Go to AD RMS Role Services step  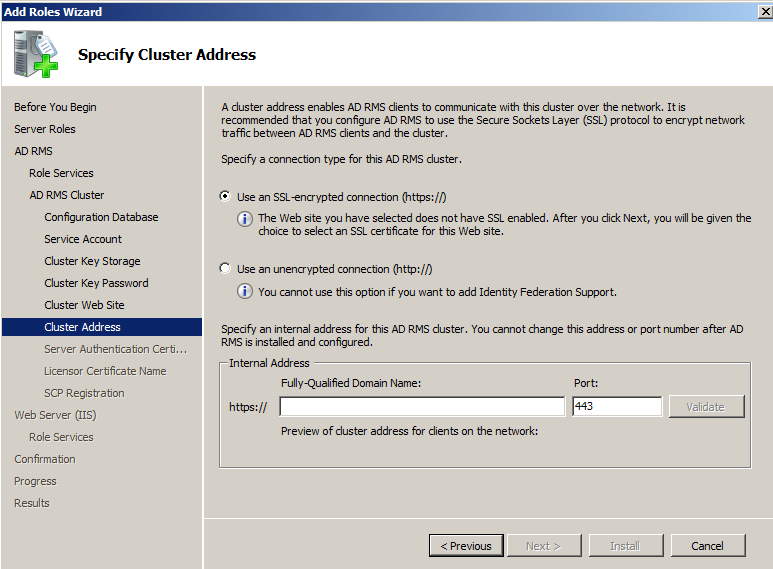pos(61,173)
